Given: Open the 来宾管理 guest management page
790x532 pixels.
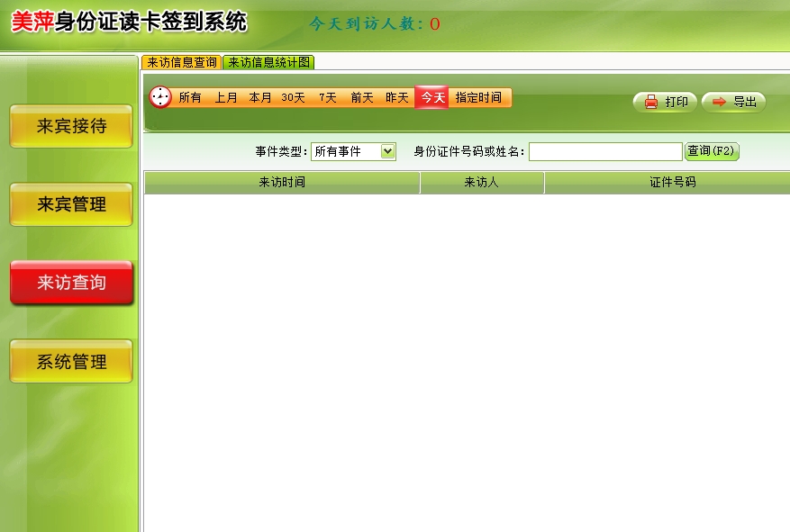Looking at the screenshot, I should [x=71, y=205].
